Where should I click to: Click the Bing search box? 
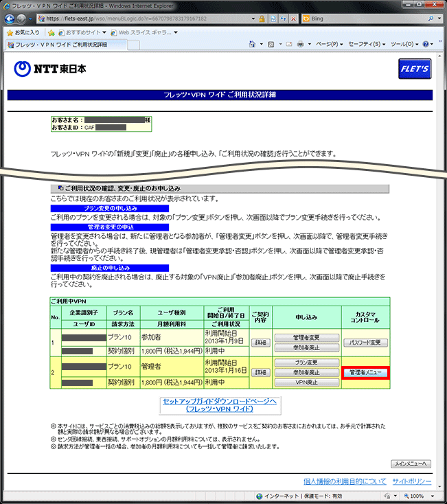(365, 19)
